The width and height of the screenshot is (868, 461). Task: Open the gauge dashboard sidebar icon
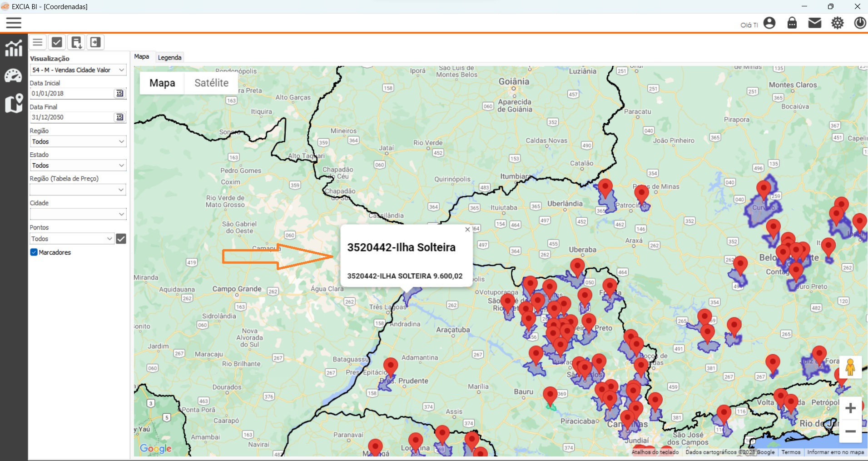[x=14, y=76]
